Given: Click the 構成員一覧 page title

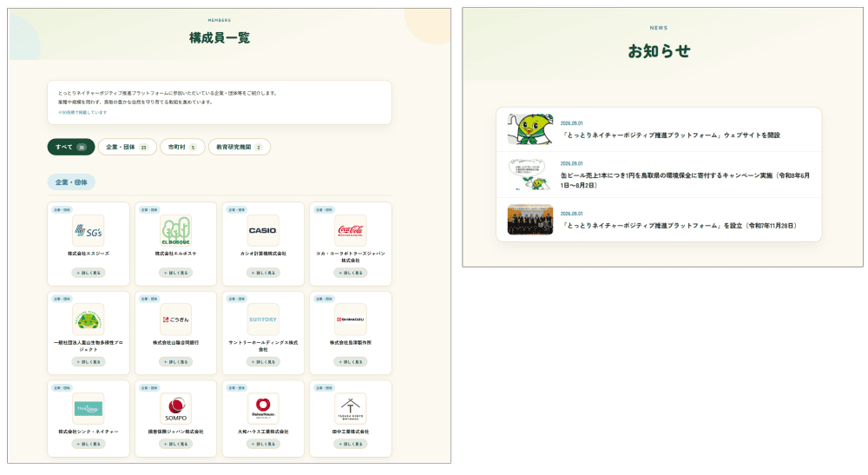Looking at the screenshot, I should [x=220, y=37].
